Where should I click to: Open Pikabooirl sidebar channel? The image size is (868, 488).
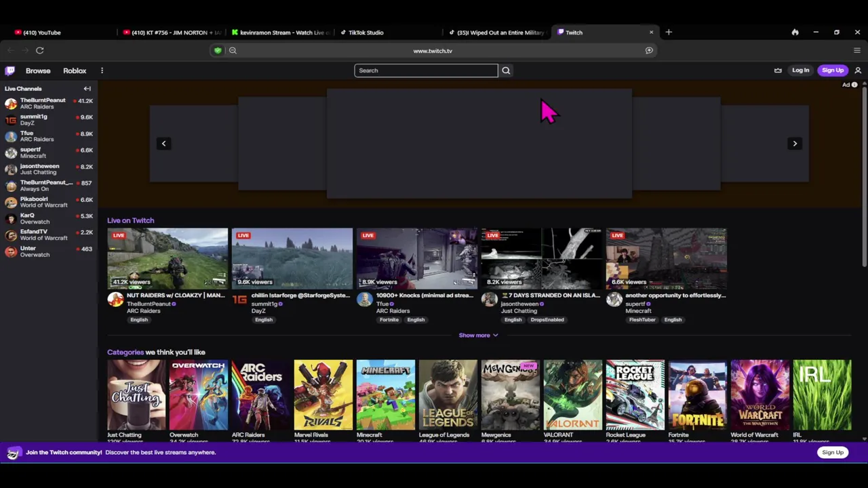(x=49, y=202)
